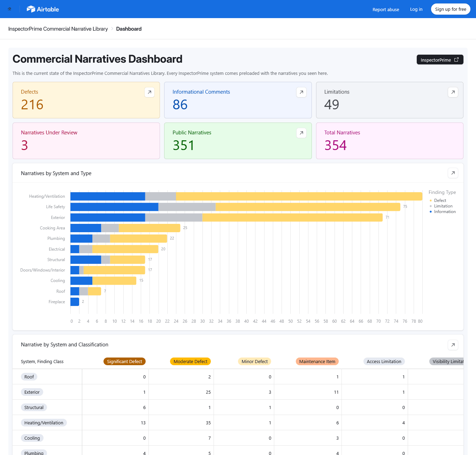Click Sign up for free button
476x455 pixels.
point(450,9)
